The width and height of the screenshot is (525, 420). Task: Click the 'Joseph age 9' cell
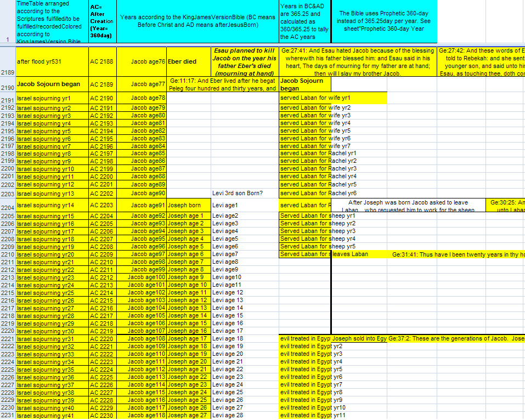coord(189,277)
